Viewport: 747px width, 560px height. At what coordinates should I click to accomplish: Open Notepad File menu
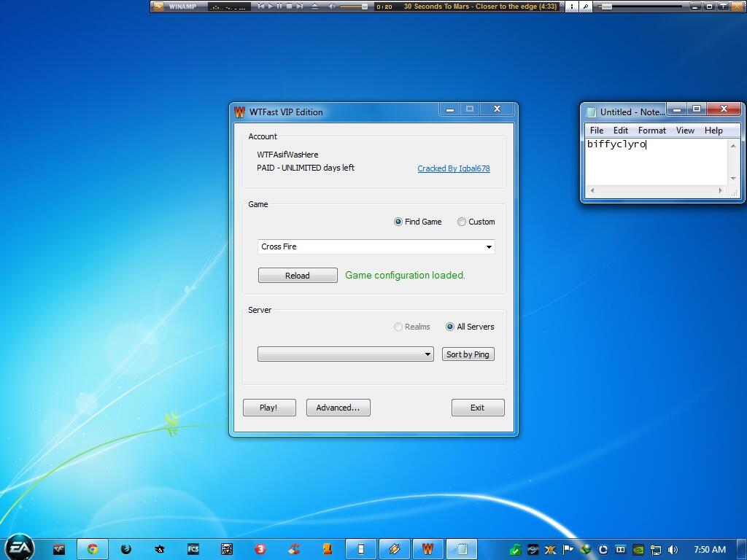pyautogui.click(x=597, y=131)
